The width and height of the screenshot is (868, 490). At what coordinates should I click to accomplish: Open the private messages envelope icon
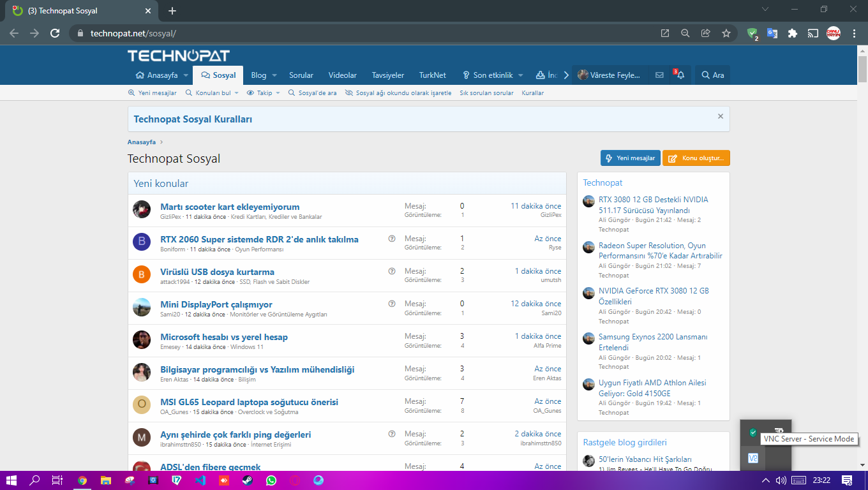click(659, 75)
